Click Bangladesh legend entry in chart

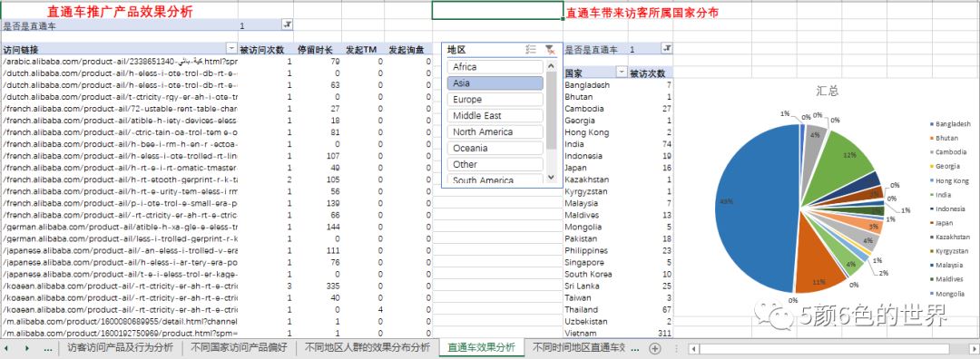950,124
